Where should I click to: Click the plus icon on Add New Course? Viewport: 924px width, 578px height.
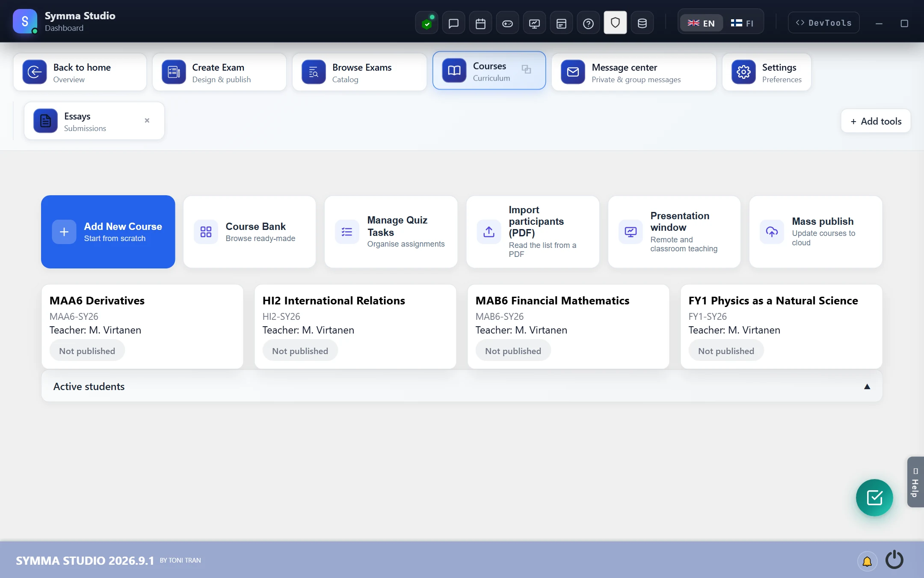pos(64,232)
